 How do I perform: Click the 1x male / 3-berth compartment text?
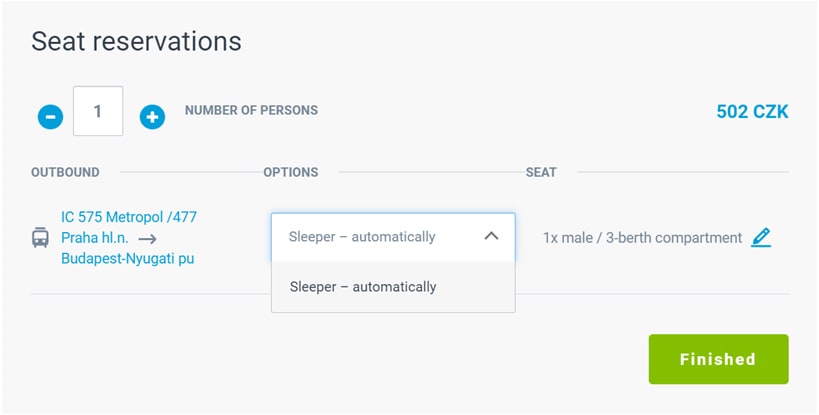642,238
